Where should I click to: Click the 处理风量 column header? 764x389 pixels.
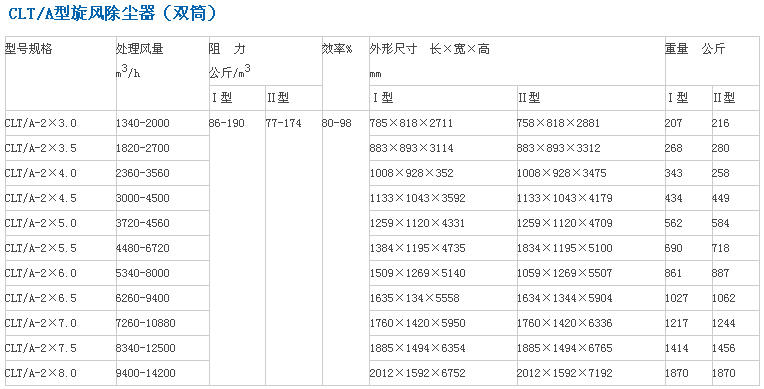[x=139, y=49]
